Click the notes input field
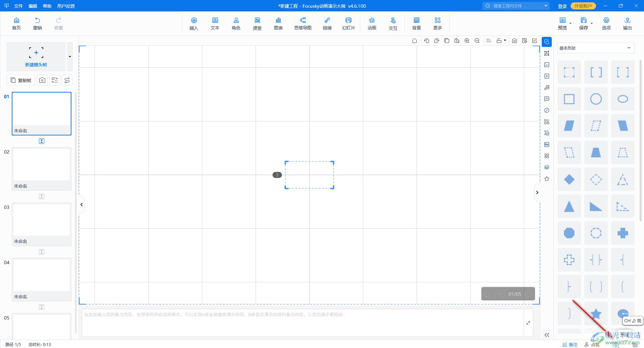This screenshot has width=644, height=348. [303, 323]
